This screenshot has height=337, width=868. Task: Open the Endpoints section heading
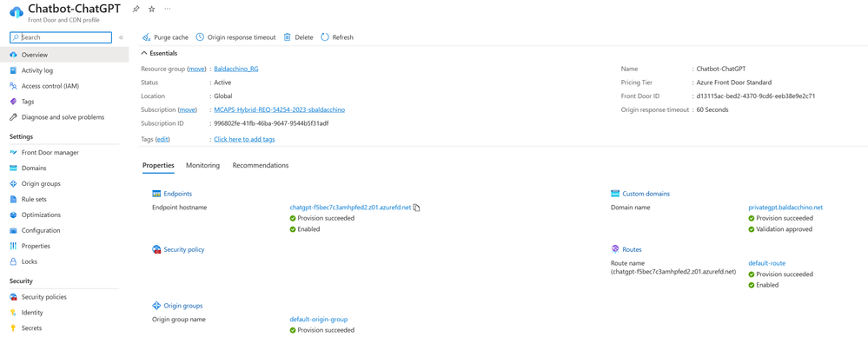click(178, 194)
